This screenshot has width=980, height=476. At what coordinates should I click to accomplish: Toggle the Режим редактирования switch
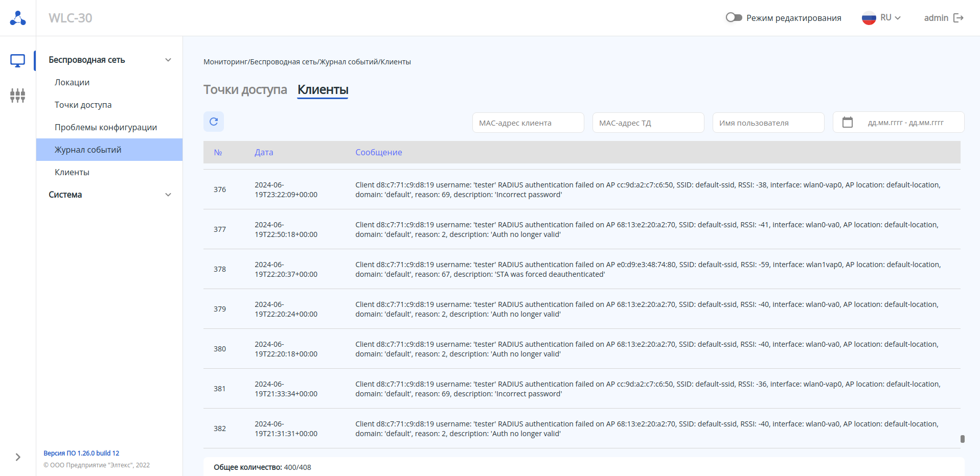click(734, 18)
